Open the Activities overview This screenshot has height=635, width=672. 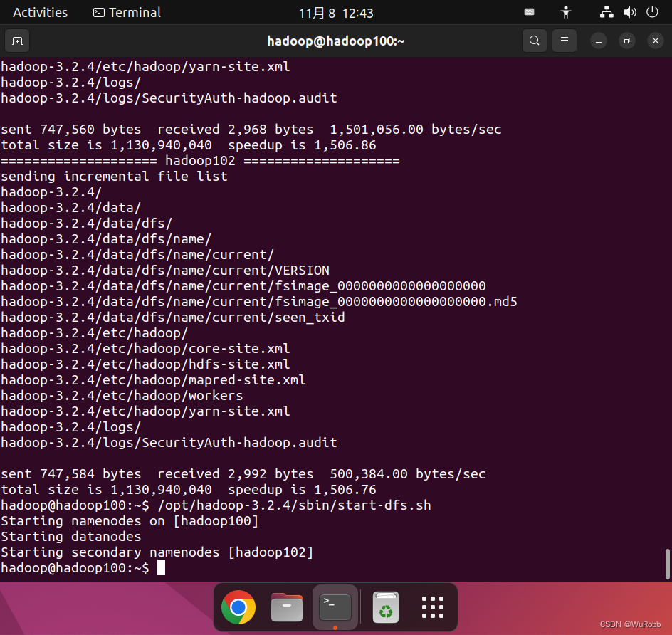point(41,12)
